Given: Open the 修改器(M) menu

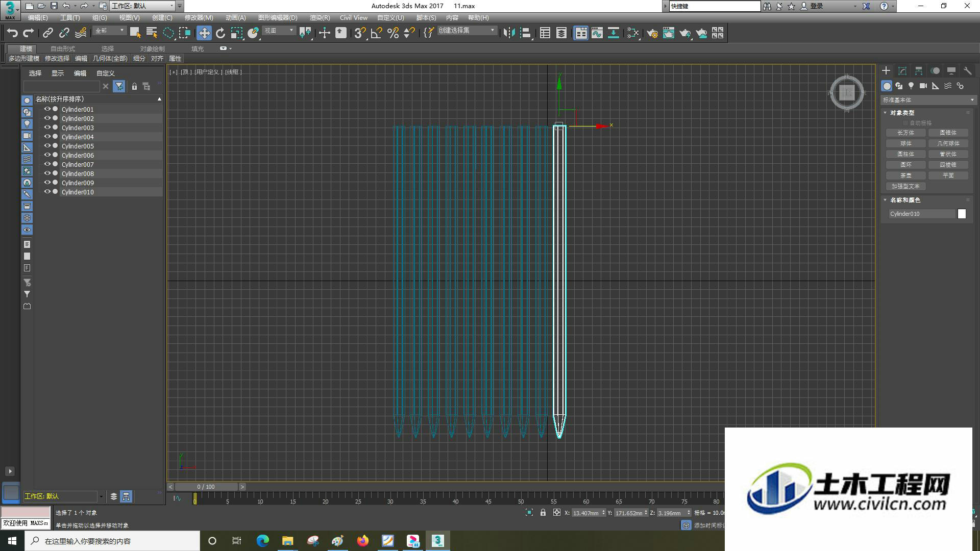Looking at the screenshot, I should click(199, 18).
